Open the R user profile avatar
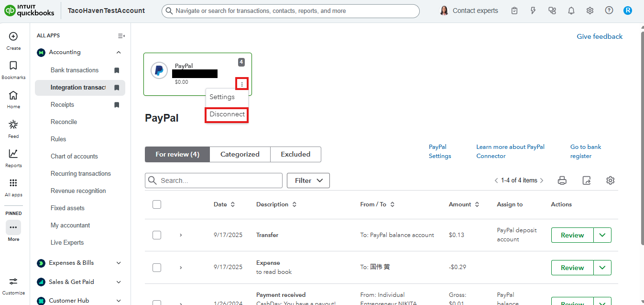This screenshot has width=644, height=305. 628,11
